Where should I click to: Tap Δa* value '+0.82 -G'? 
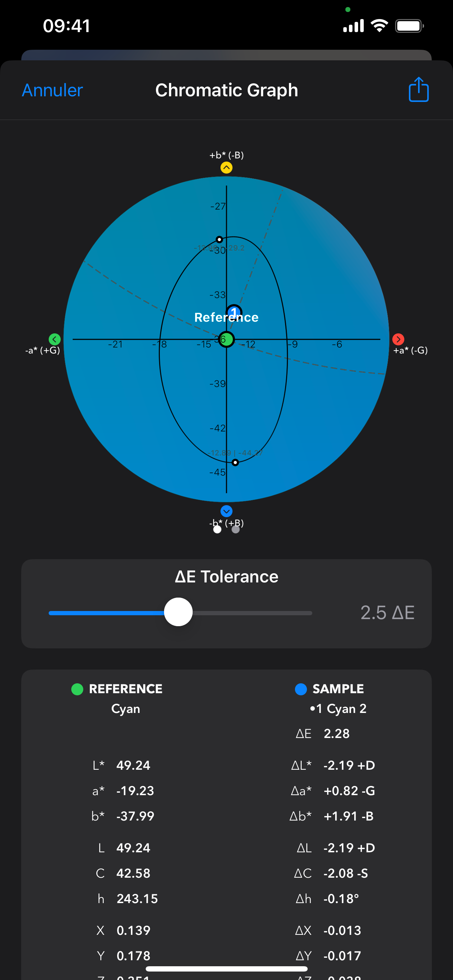349,791
